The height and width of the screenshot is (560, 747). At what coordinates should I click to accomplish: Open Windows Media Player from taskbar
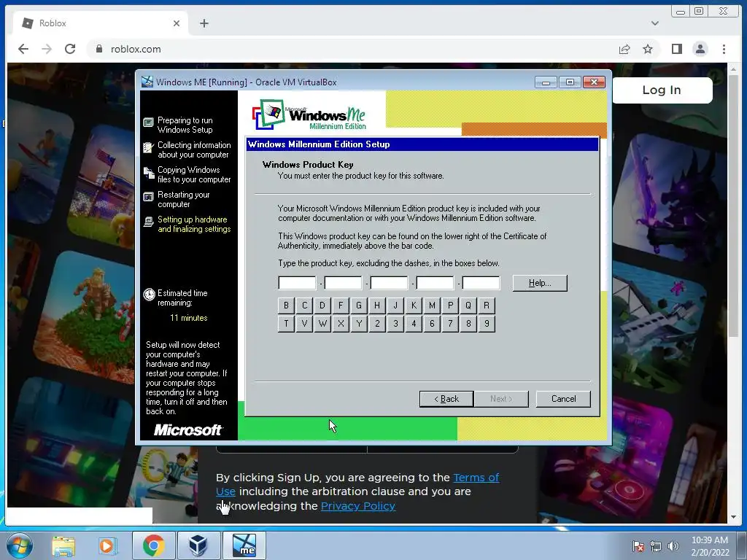[x=107, y=545]
